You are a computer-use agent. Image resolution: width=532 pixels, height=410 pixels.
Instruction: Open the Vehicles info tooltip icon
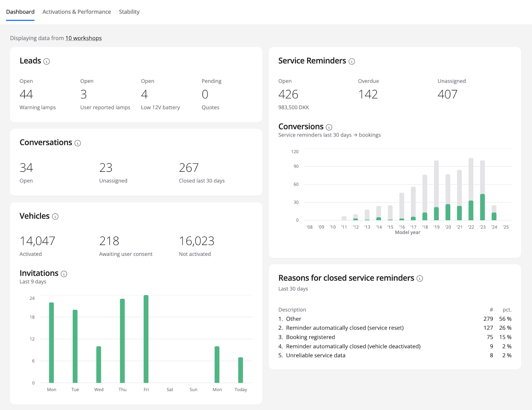pos(55,217)
